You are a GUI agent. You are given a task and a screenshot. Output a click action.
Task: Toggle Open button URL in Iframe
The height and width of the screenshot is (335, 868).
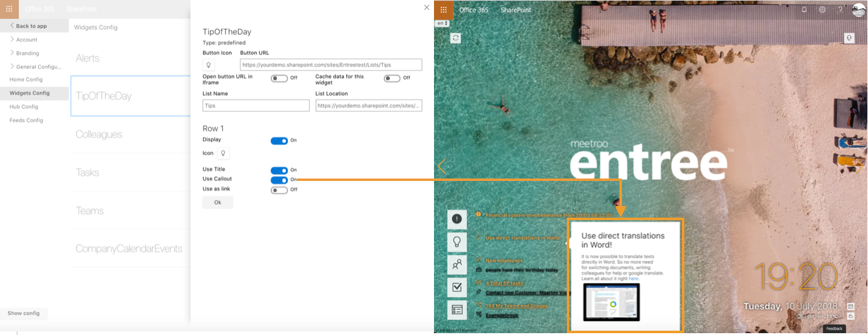coord(279,78)
